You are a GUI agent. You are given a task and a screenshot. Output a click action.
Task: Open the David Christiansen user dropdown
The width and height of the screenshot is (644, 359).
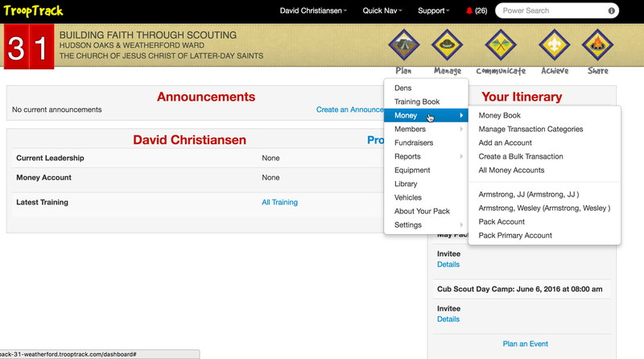tap(313, 10)
